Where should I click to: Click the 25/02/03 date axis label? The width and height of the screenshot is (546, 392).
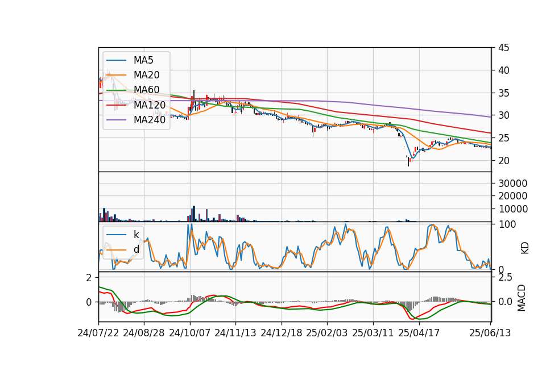(x=327, y=333)
